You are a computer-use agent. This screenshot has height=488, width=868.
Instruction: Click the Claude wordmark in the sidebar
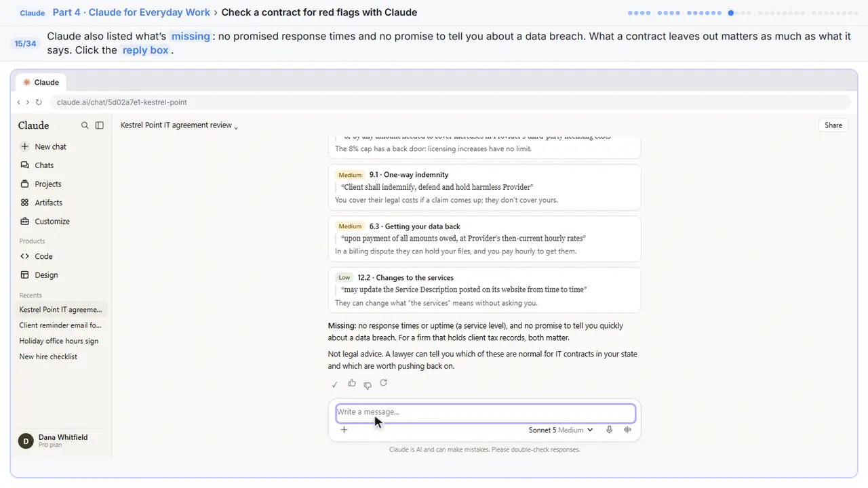point(33,125)
